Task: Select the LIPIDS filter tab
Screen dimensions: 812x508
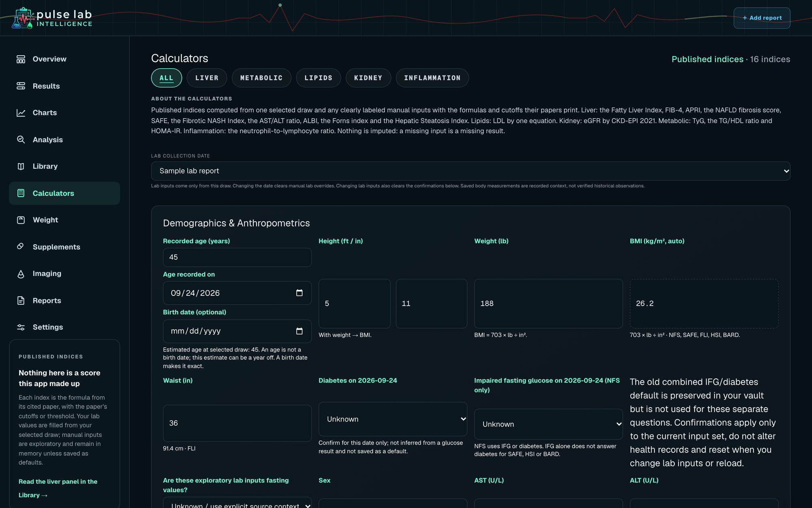Action: pos(318,78)
